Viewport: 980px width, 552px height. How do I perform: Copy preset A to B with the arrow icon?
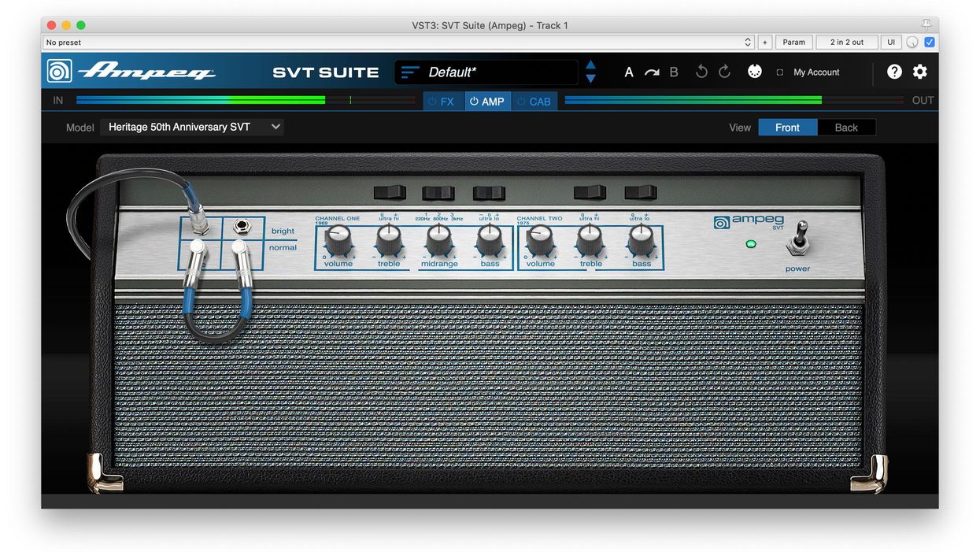(651, 71)
